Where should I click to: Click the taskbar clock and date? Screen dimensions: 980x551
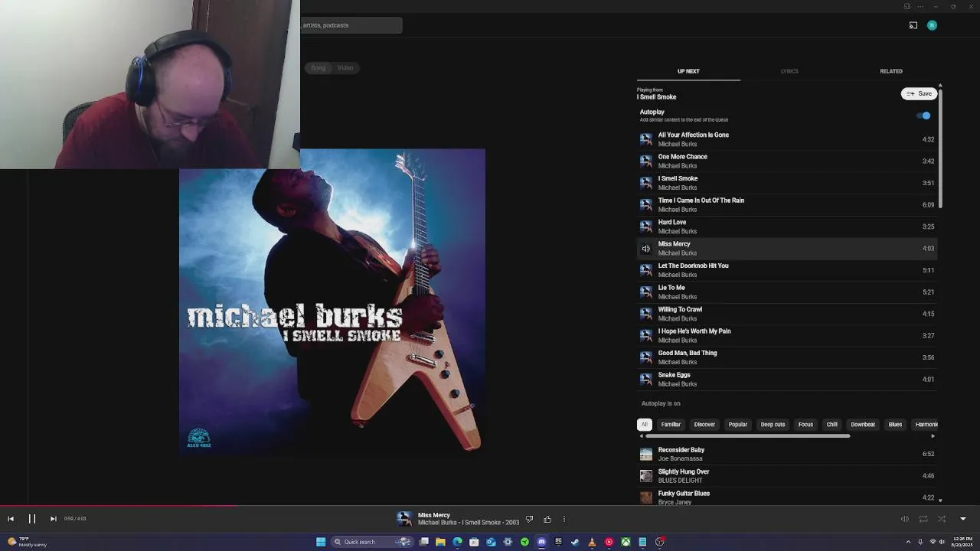click(962, 542)
